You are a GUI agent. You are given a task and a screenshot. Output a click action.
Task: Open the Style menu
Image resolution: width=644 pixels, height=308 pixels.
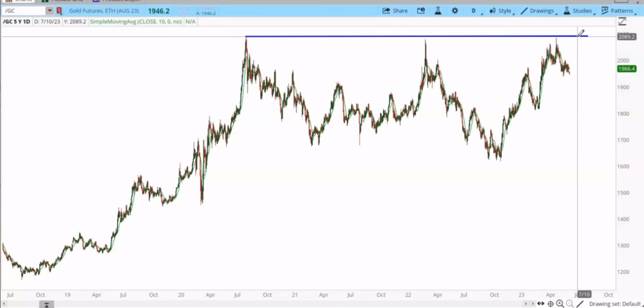point(500,11)
